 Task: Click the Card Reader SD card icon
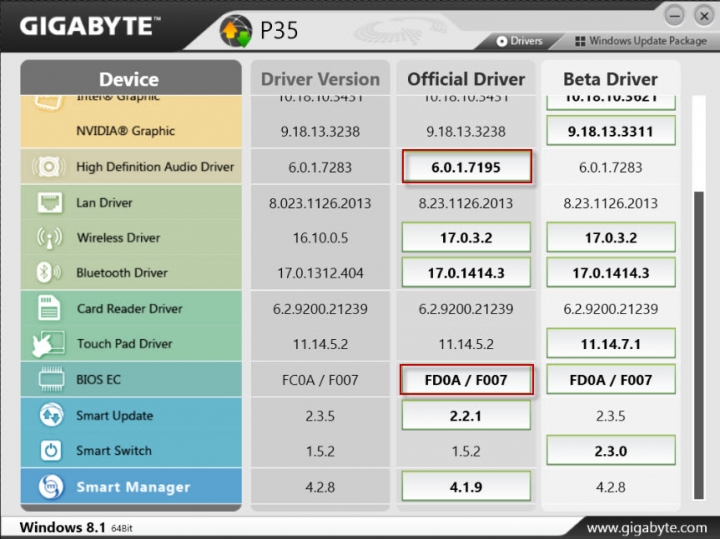coord(49,308)
